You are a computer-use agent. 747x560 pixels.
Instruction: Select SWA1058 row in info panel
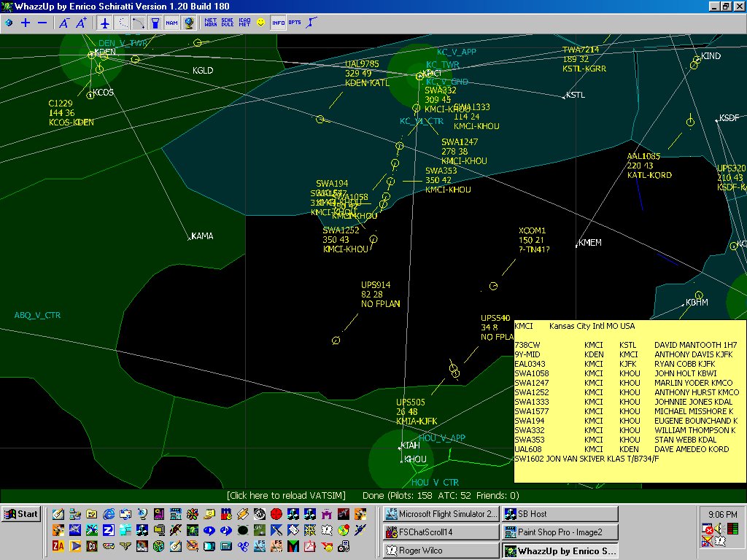630,373
